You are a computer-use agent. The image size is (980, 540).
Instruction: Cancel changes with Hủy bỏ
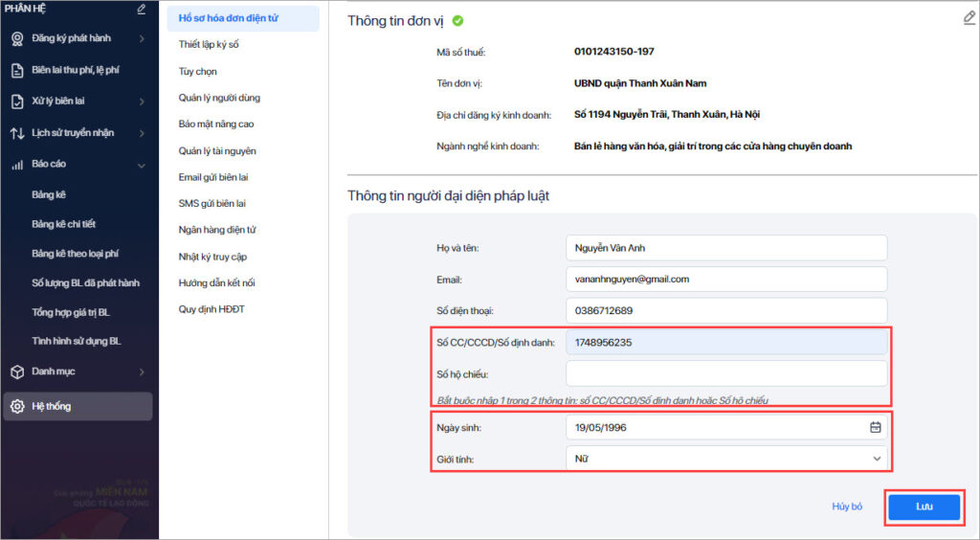pyautogui.click(x=847, y=506)
